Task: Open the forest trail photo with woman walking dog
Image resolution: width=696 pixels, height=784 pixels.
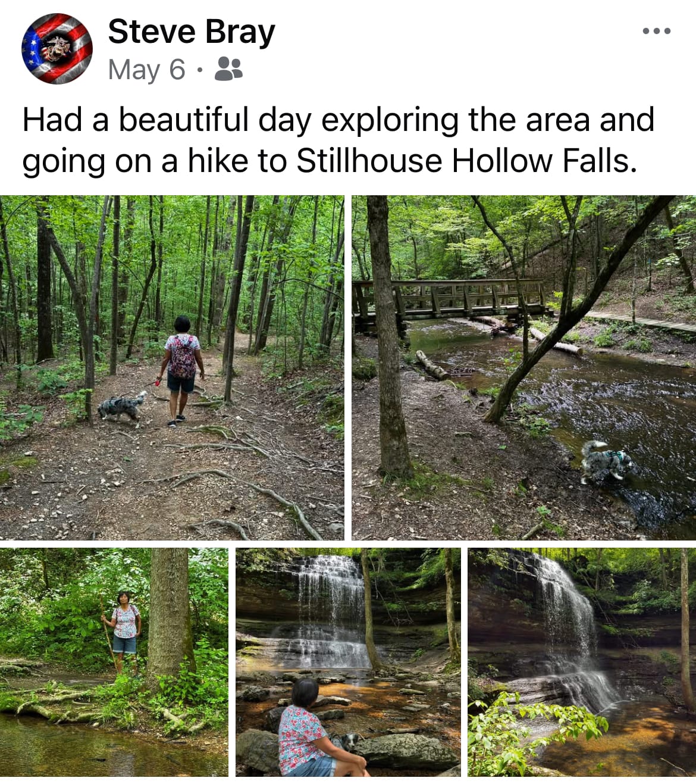Action: click(172, 367)
